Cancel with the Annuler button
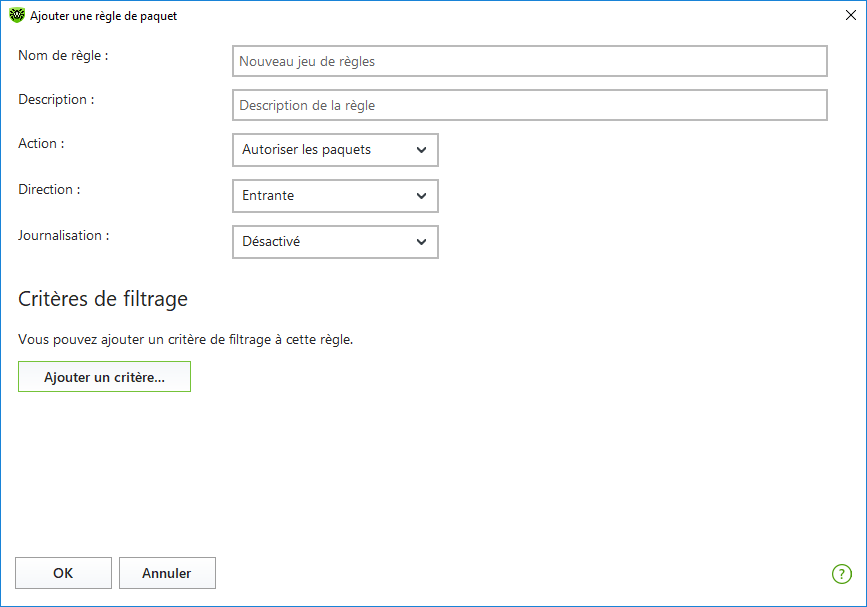This screenshot has width=867, height=607. click(167, 573)
